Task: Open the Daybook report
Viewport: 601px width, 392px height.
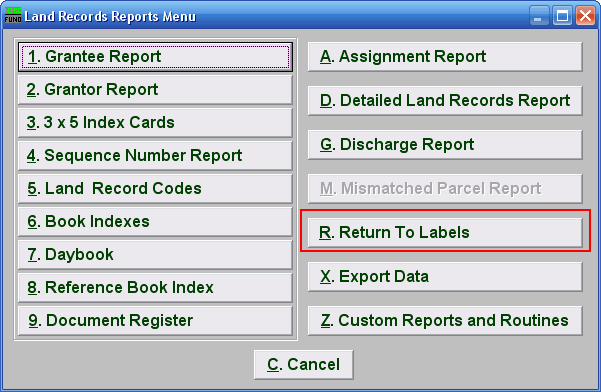Action: pos(155,254)
